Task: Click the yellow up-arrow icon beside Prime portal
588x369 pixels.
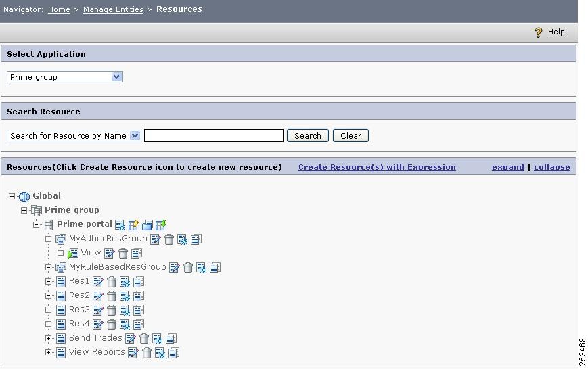Action: [133, 225]
